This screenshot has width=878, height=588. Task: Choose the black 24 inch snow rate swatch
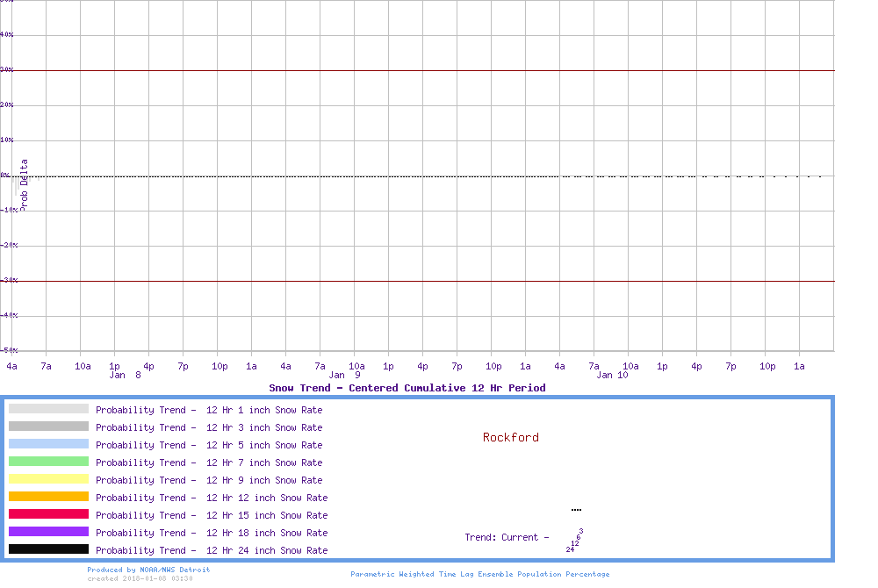click(x=48, y=549)
